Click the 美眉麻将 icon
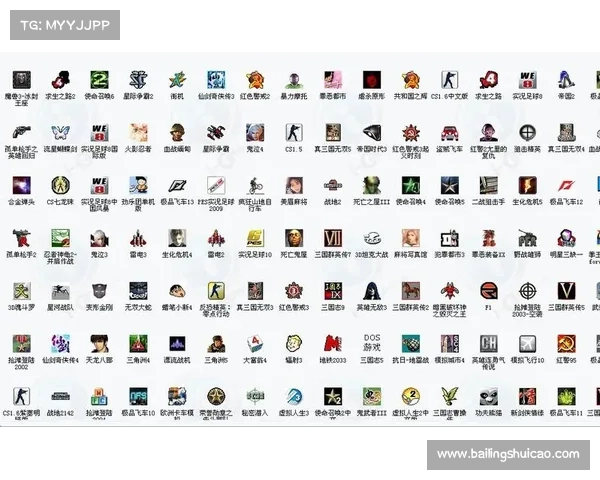Image resolution: width=600 pixels, height=480 pixels. (x=294, y=185)
